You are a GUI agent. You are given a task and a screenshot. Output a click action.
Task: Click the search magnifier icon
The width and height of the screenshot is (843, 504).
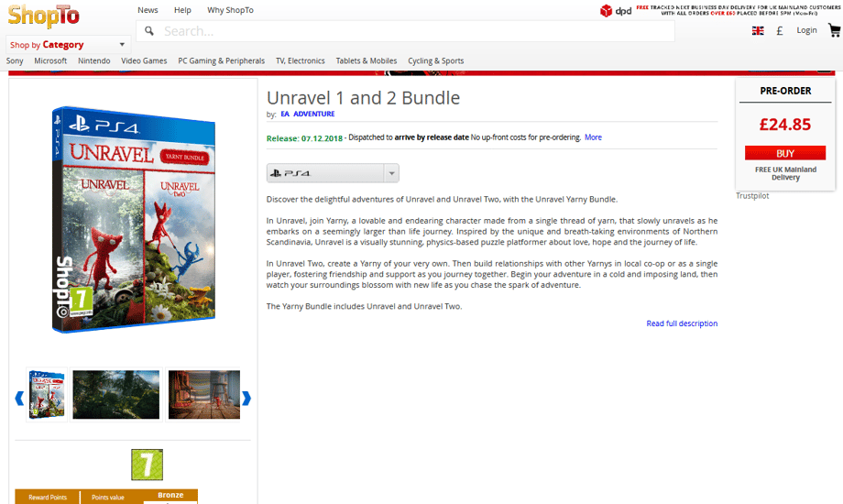[x=149, y=31]
